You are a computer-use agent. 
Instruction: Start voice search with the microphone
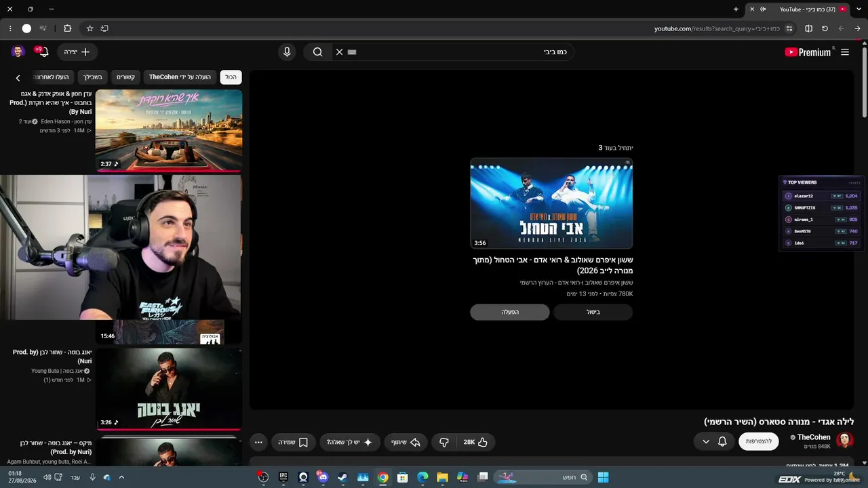(x=287, y=52)
